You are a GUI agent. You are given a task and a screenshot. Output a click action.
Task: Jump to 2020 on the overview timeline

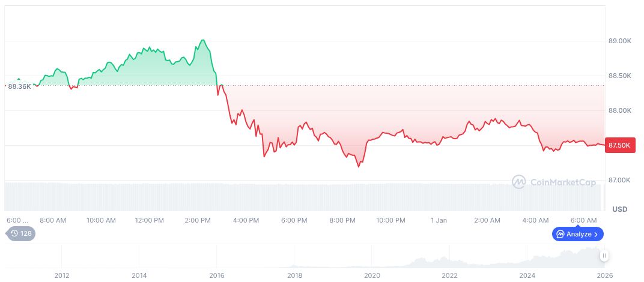(372, 275)
